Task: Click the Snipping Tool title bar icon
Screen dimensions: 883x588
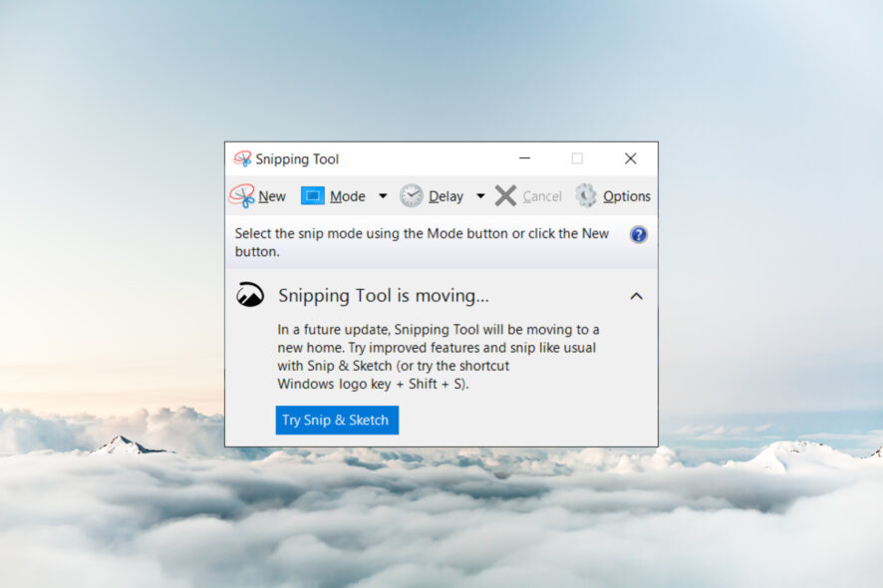Action: tap(243, 158)
